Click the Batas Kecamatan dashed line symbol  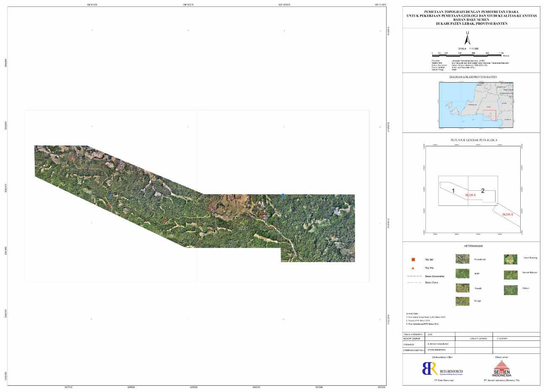point(414,276)
